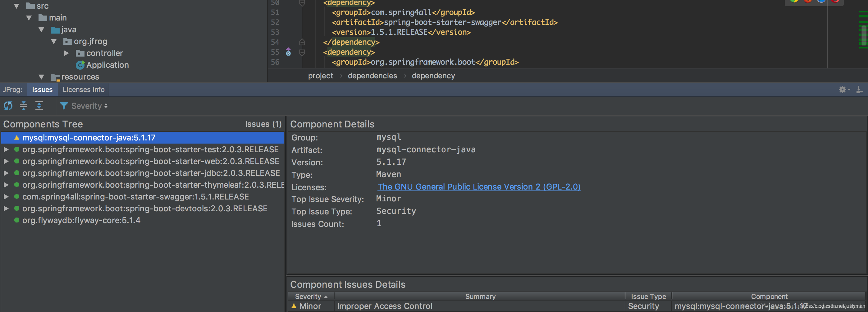Expand the controller package folder
The image size is (868, 312).
tap(66, 53)
